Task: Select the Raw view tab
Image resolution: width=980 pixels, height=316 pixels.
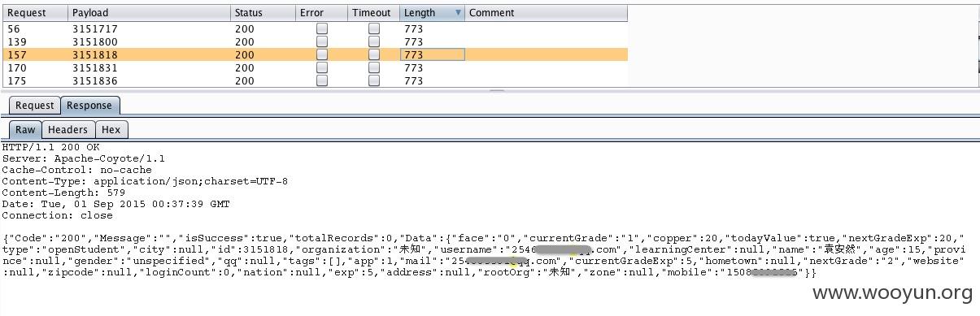Action: 25,130
